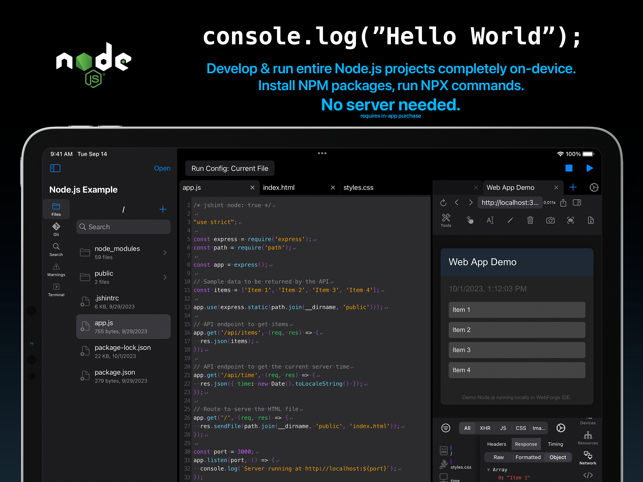Screen dimensions: 643x482
Task: Click Item 3 in Web App Demo
Action: coord(517,350)
